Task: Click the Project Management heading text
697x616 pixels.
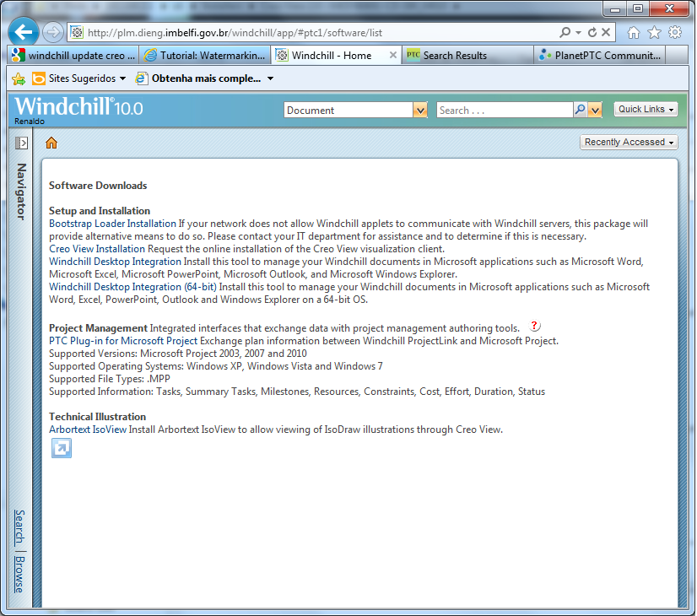Action: 98,328
